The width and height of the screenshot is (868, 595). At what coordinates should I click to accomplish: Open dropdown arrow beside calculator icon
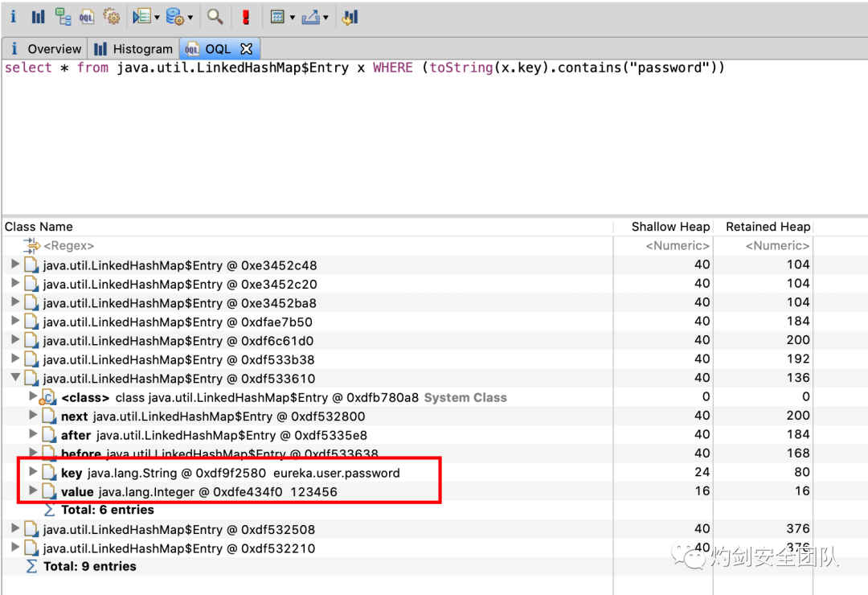(293, 18)
